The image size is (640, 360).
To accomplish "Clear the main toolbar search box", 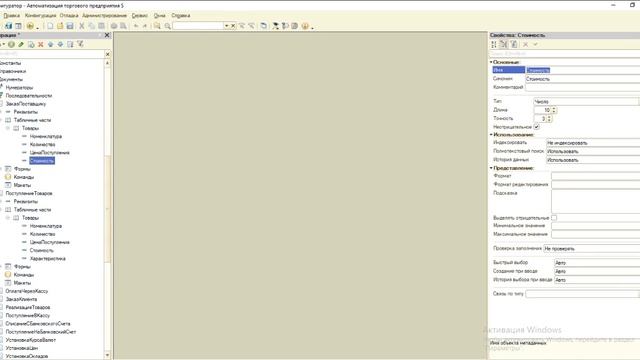I will coord(233,26).
